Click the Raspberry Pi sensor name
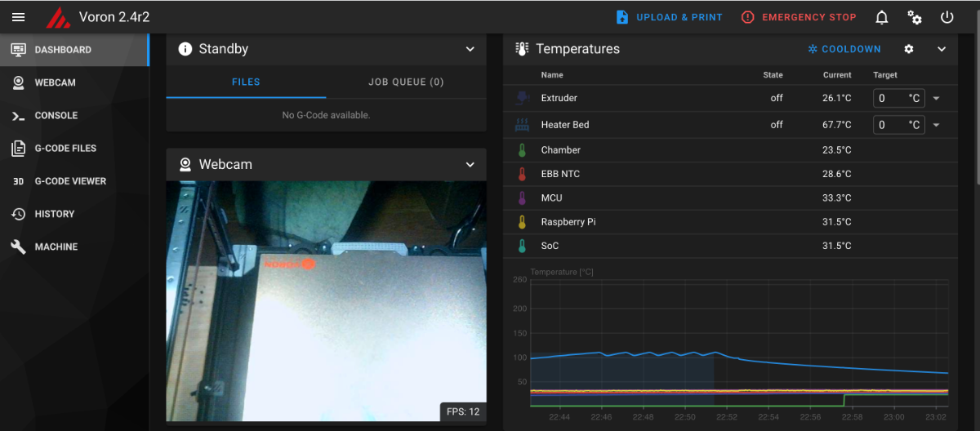The image size is (980, 431). 568,222
